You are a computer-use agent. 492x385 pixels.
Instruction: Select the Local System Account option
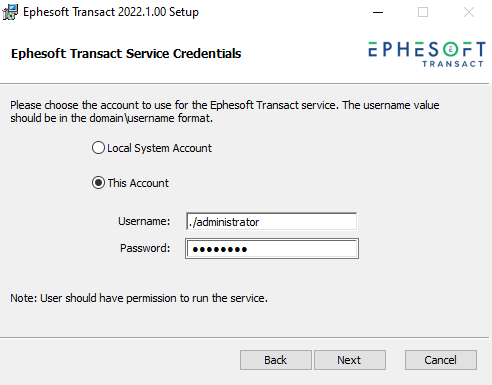[x=98, y=148]
